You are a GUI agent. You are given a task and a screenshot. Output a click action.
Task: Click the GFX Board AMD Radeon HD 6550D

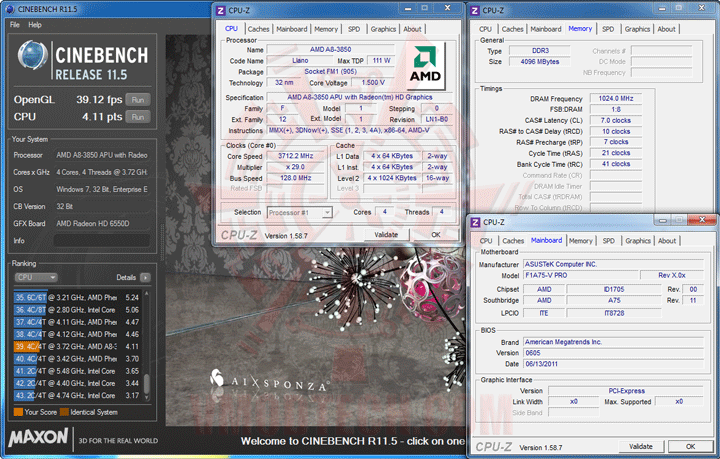102,224
